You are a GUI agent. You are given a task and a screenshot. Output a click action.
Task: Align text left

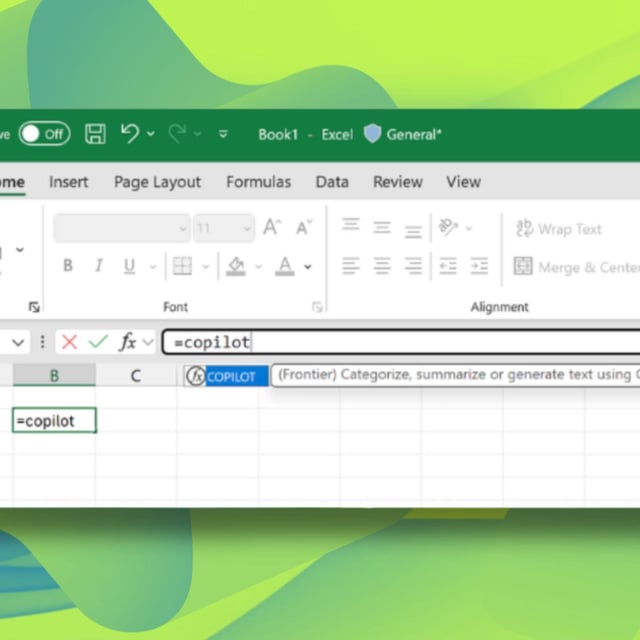click(351, 266)
